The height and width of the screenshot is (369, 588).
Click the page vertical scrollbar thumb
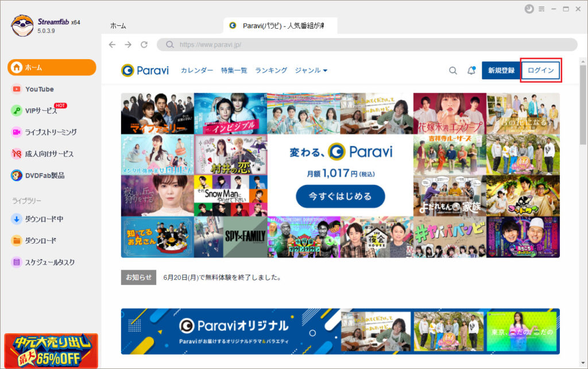tap(583, 106)
